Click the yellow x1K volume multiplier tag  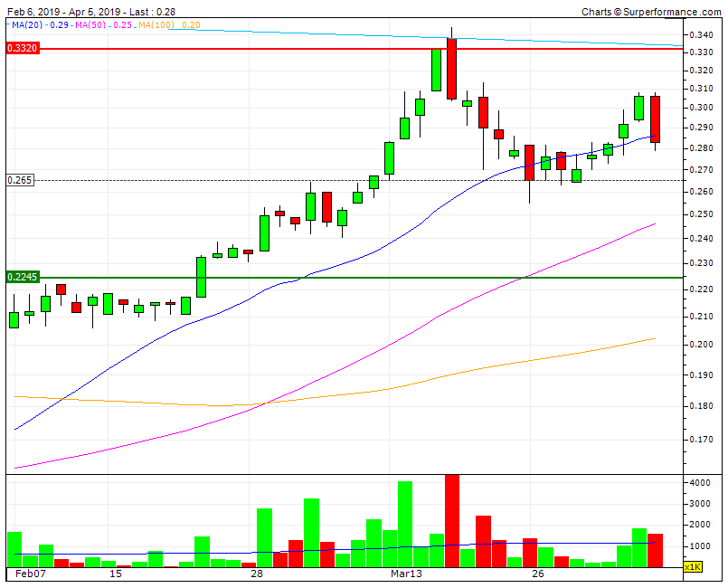[693, 566]
